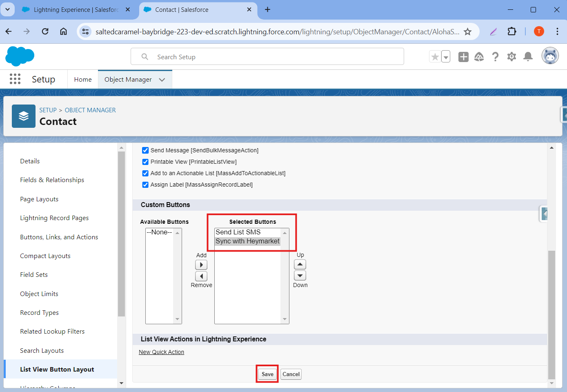567x392 pixels.
Task: Click the main content vertical scrollbar thumb
Action: [x=551, y=315]
